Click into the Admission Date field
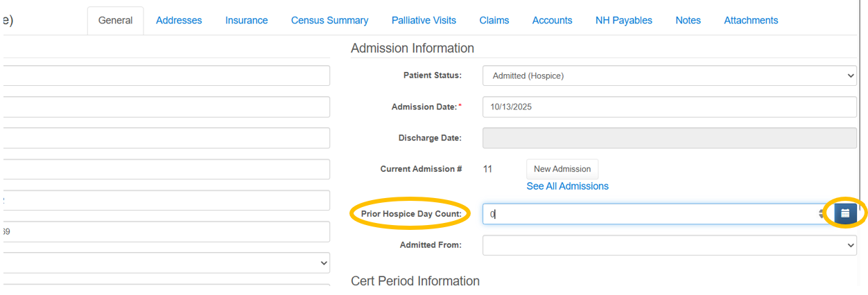 [669, 107]
